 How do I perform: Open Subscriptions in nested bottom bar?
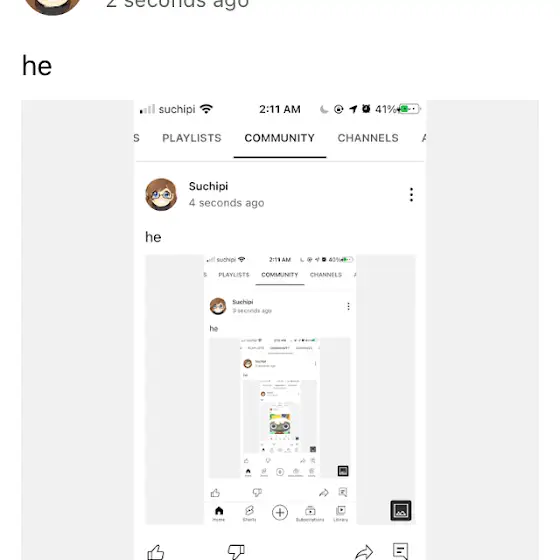pyautogui.click(x=310, y=514)
